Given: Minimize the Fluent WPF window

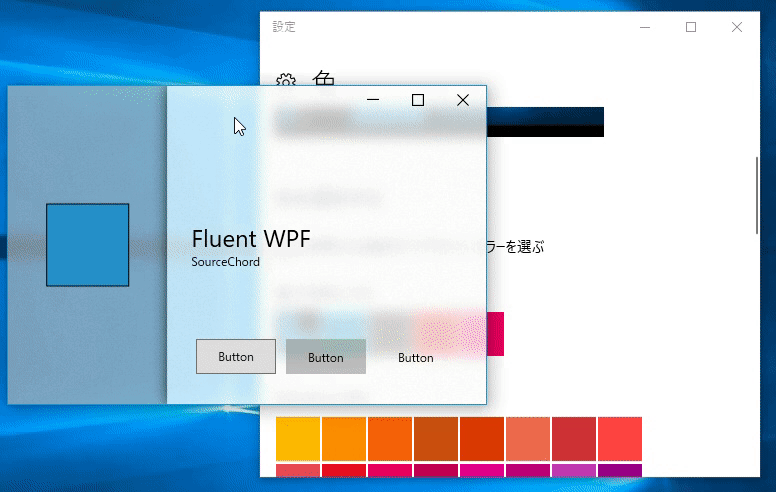Looking at the screenshot, I should tap(373, 100).
